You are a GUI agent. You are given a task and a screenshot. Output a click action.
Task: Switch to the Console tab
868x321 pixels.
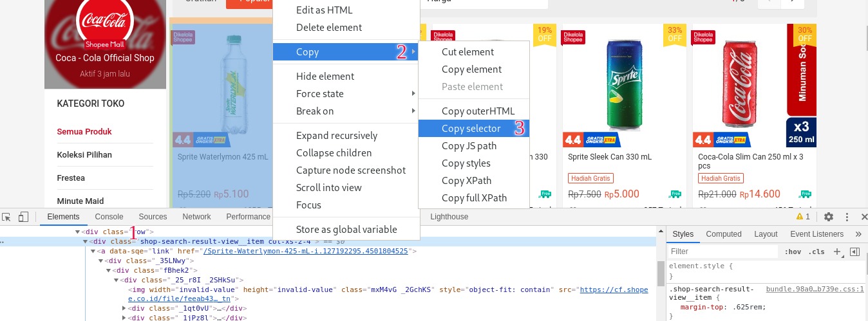tap(109, 217)
